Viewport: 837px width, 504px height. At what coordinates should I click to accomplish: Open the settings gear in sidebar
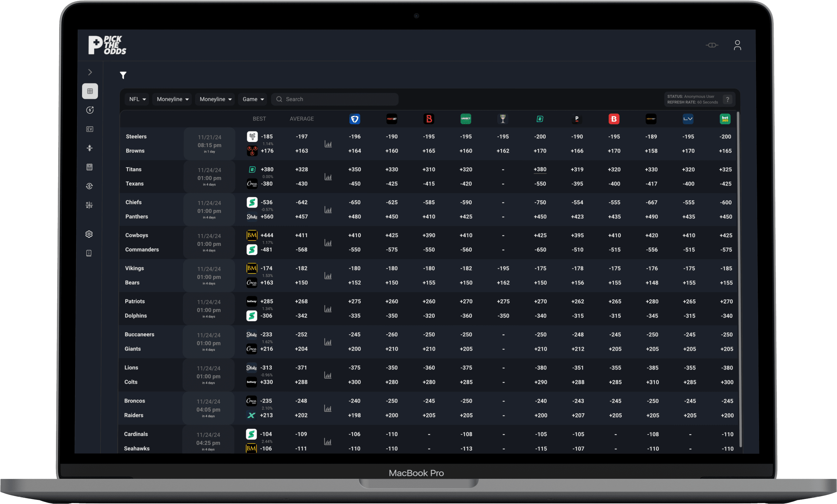click(x=89, y=234)
